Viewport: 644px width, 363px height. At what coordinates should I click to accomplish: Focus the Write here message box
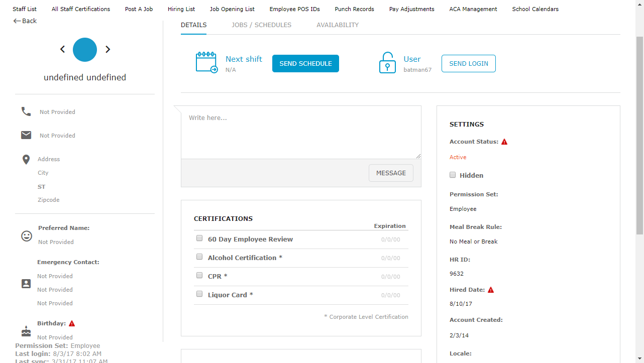(301, 133)
